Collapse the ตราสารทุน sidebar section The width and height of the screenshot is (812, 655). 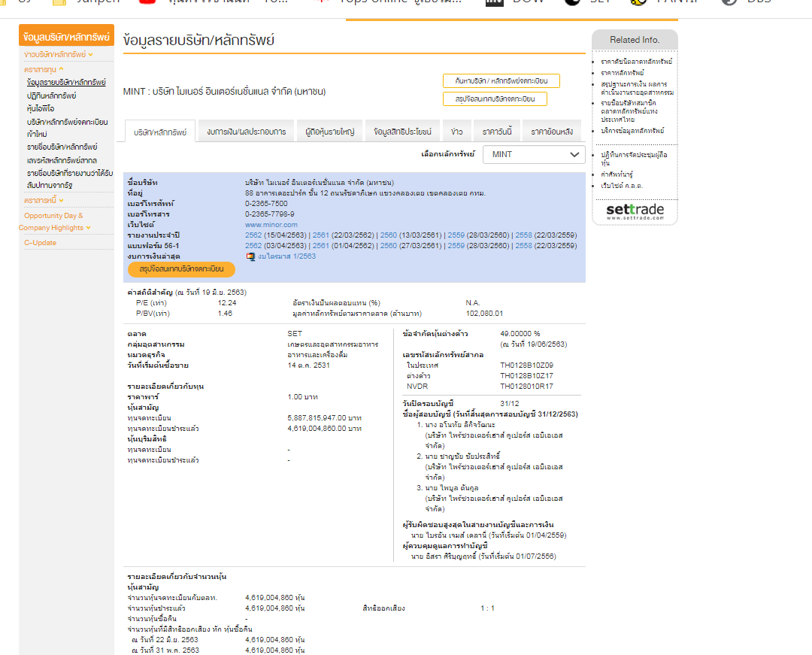coord(44,69)
